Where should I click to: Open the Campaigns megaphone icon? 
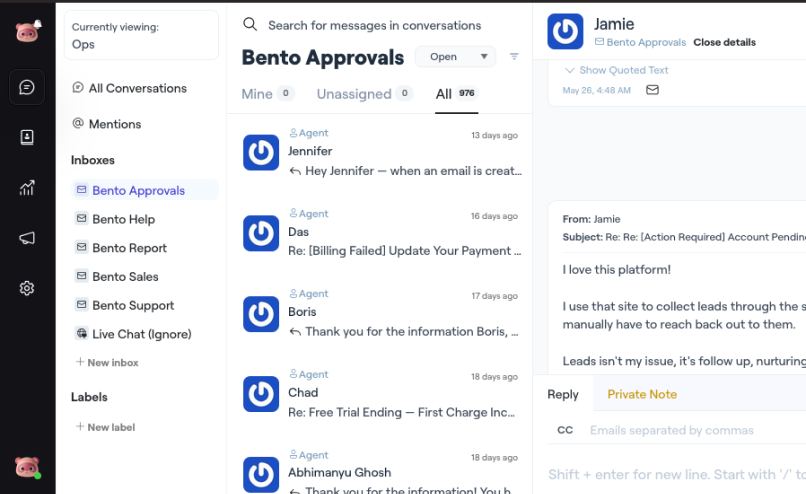pos(27,238)
